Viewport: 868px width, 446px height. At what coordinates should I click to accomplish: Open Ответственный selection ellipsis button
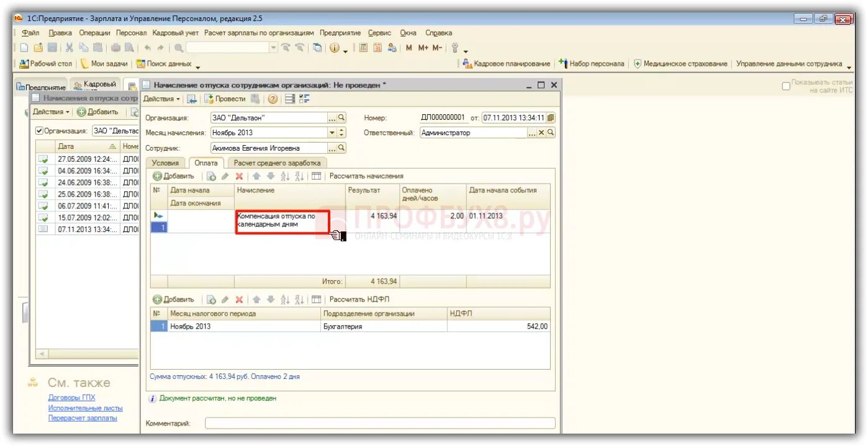532,133
